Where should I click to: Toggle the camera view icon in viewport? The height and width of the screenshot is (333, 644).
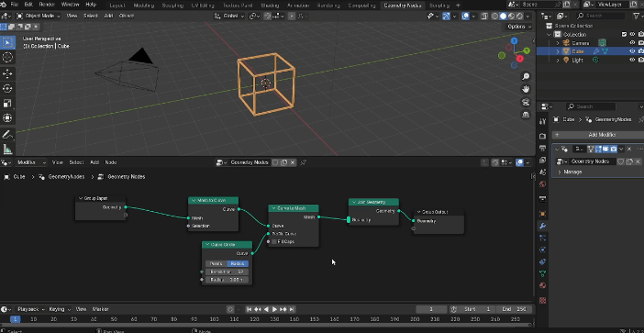pyautogui.click(x=526, y=102)
